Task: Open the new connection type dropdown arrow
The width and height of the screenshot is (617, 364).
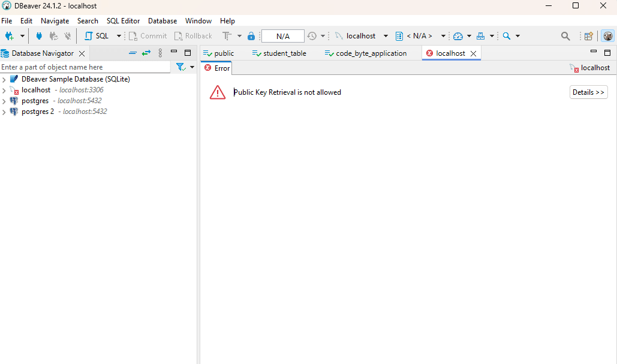Action: [x=22, y=36]
